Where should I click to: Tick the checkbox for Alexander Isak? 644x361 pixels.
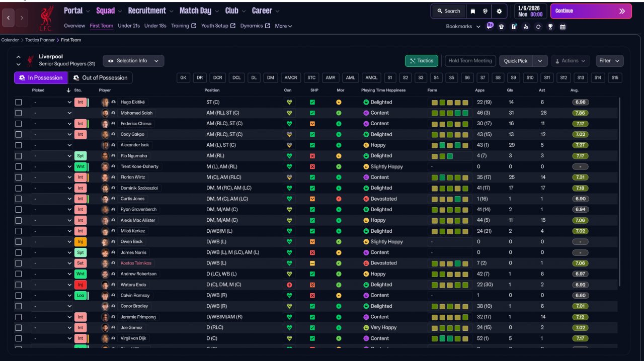[x=19, y=145]
